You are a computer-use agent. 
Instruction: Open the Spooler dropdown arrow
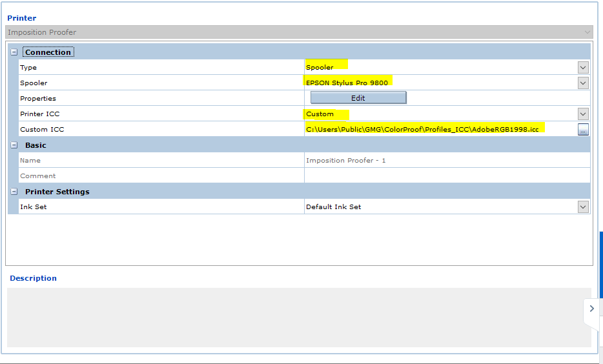[583, 83]
